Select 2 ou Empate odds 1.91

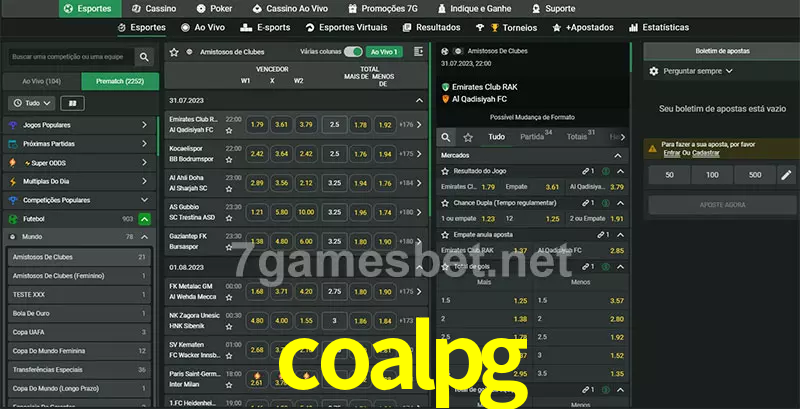click(x=596, y=219)
